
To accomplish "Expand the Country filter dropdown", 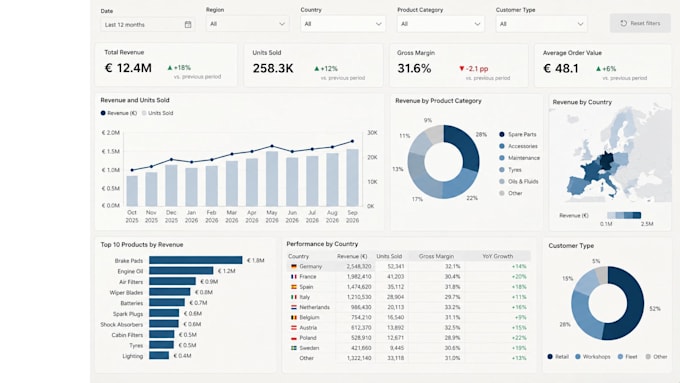I will 343,24.
